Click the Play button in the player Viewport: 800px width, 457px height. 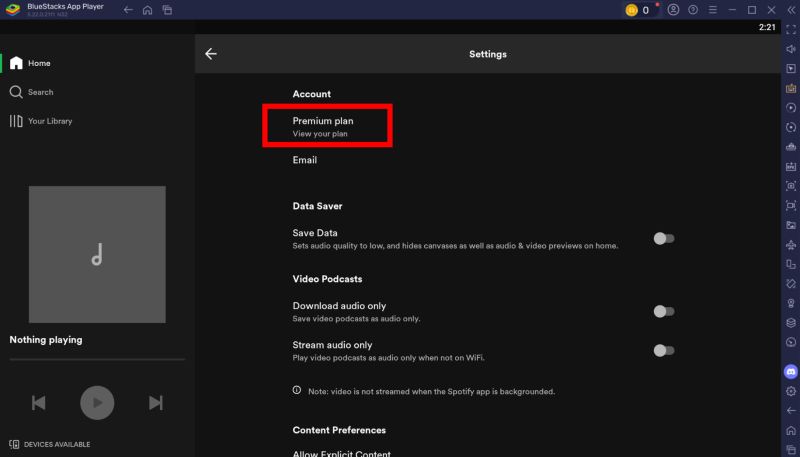click(x=97, y=402)
